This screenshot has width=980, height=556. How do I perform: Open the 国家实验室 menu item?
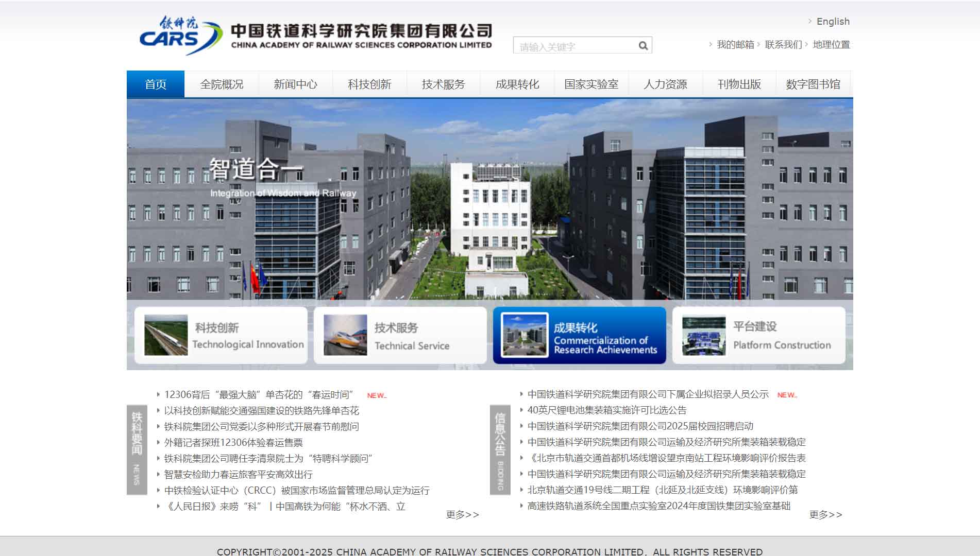point(591,84)
